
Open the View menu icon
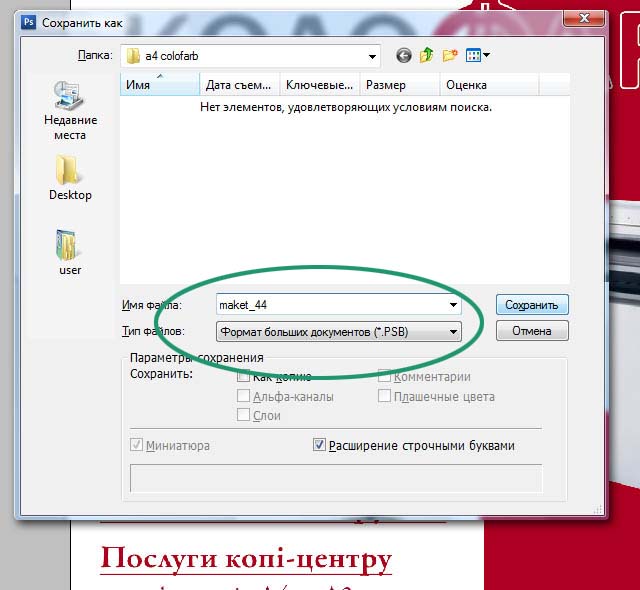[478, 55]
